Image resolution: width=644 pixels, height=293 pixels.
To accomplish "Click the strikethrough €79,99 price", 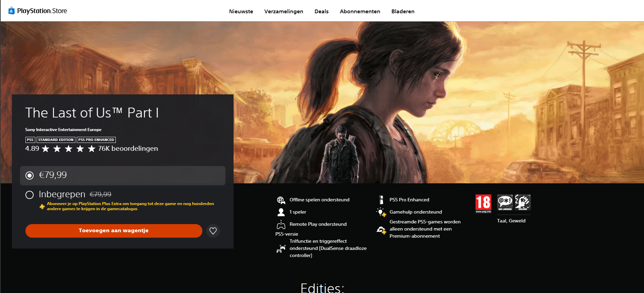I will click(100, 195).
